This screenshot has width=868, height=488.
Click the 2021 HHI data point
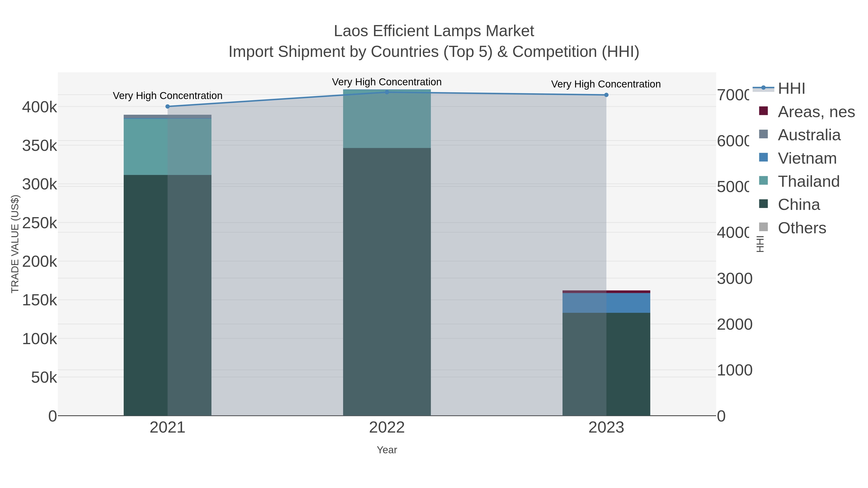[168, 107]
